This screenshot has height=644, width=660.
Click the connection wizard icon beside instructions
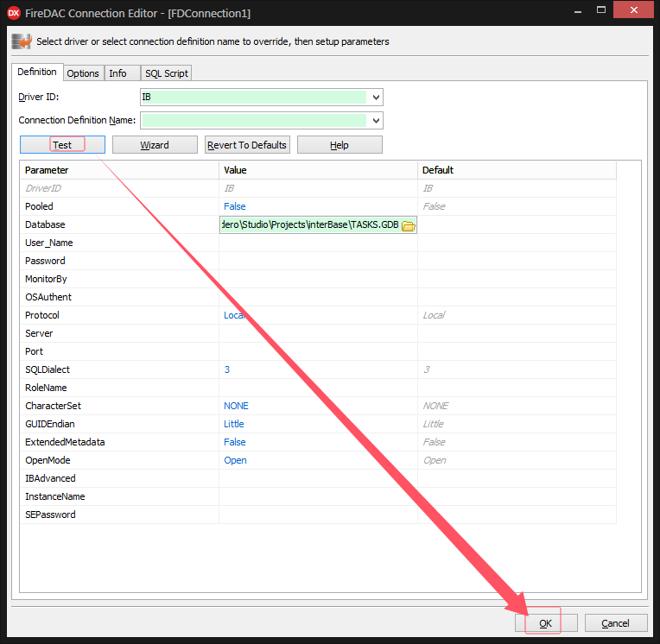(22, 41)
